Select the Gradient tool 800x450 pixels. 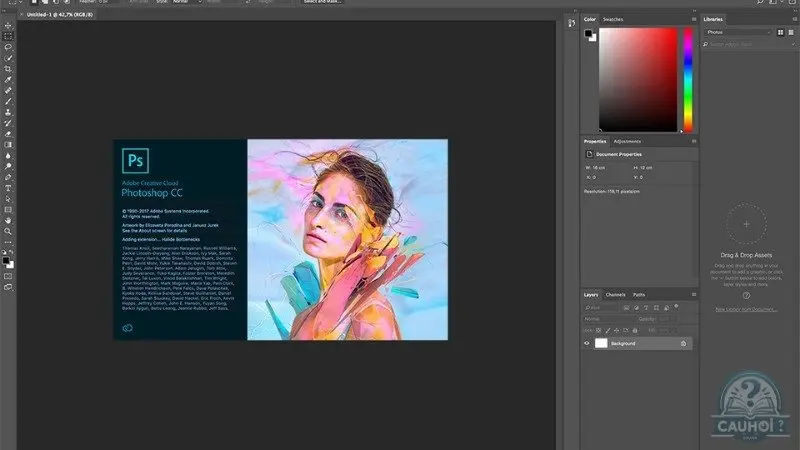(8, 145)
